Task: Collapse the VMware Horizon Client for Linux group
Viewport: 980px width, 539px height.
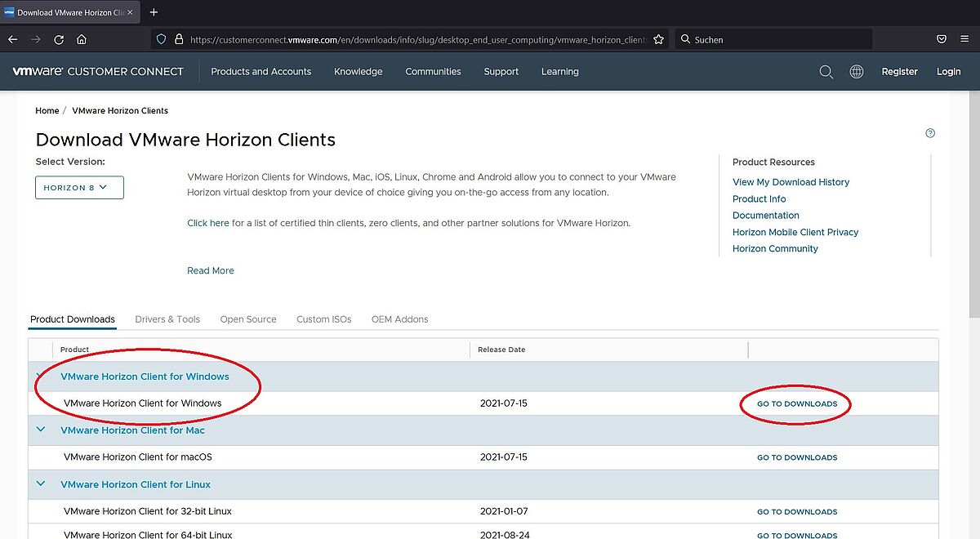Action: click(x=40, y=483)
